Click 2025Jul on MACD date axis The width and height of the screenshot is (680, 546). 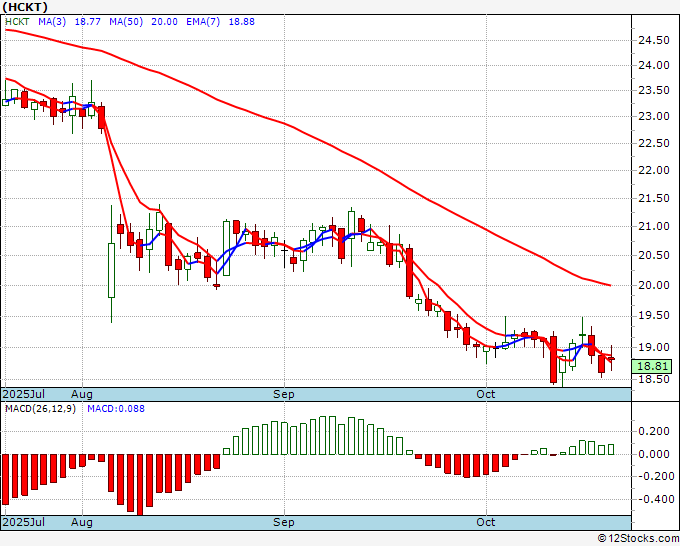(x=24, y=522)
